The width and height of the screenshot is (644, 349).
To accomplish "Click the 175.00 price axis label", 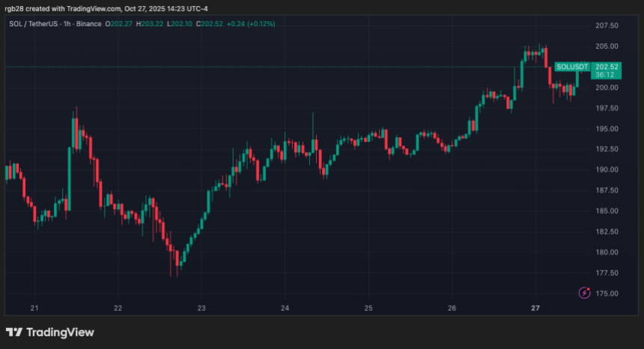I will 607,293.
